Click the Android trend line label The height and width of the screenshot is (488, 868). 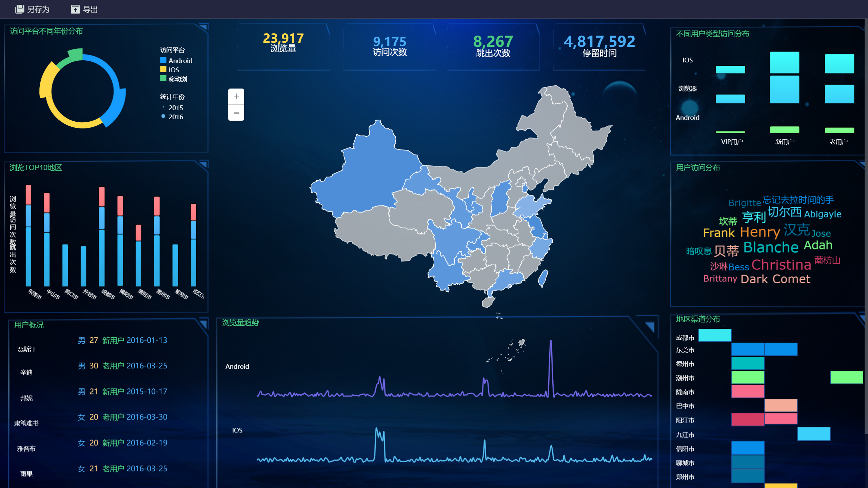coord(237,366)
